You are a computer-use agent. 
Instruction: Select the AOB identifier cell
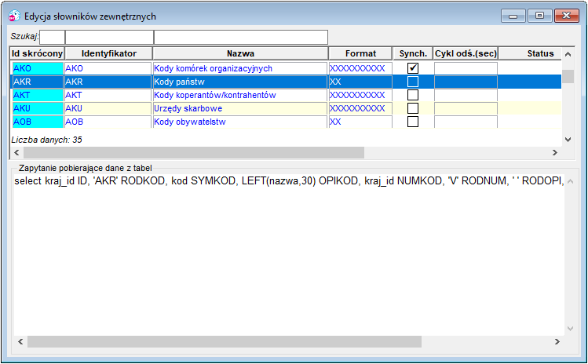coord(108,122)
